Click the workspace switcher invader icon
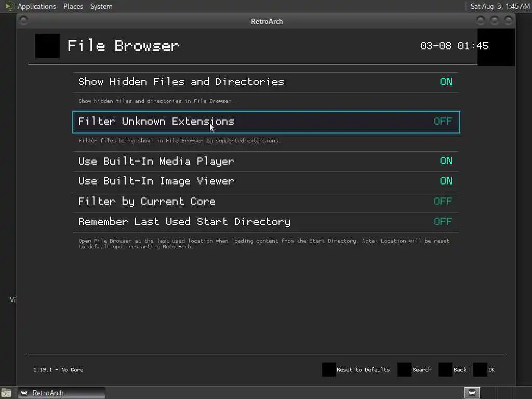Screen dimensions: 532x399 point(472,393)
